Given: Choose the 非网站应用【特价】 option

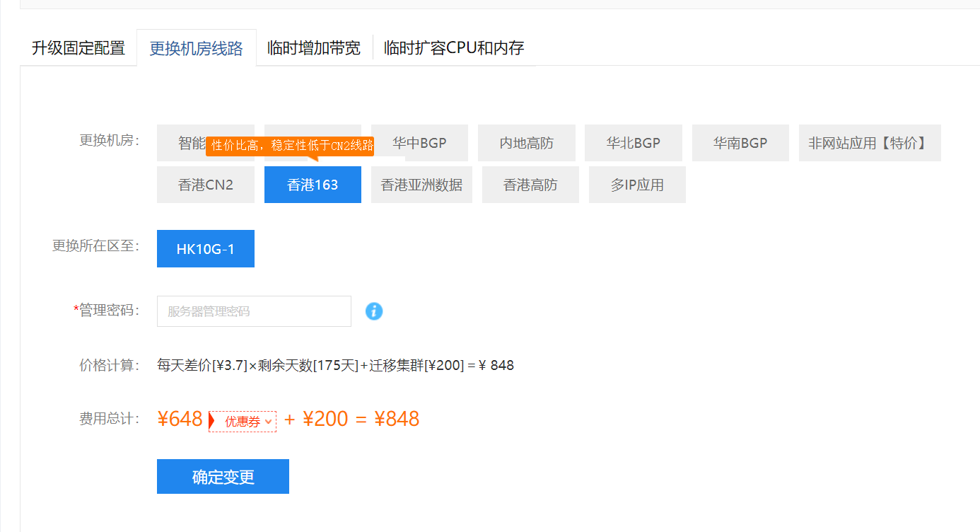Looking at the screenshot, I should coord(870,142).
